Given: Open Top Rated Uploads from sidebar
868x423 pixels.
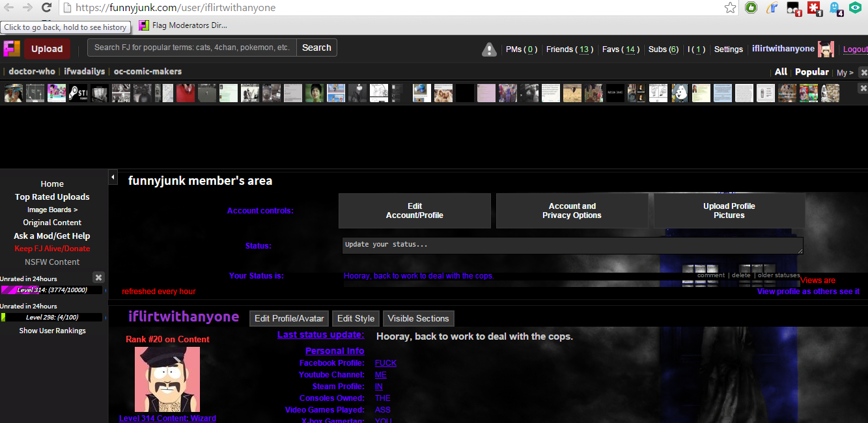Looking at the screenshot, I should (52, 197).
